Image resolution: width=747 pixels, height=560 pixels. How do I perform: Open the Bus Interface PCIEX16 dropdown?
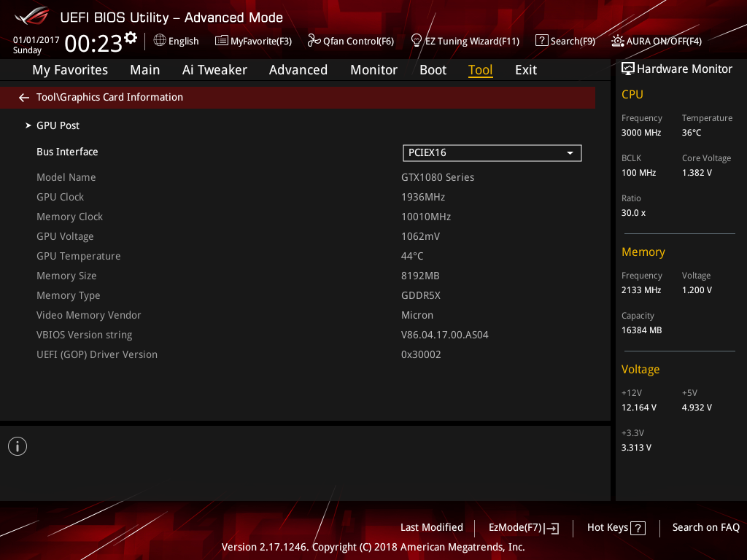[x=492, y=153]
